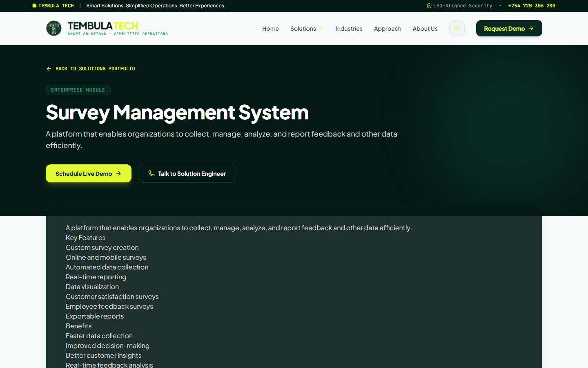
Task: Select the 'Data visualization' line
Action: 92,287
